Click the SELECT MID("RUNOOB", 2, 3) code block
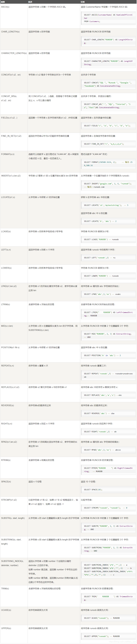 coord(108,335)
